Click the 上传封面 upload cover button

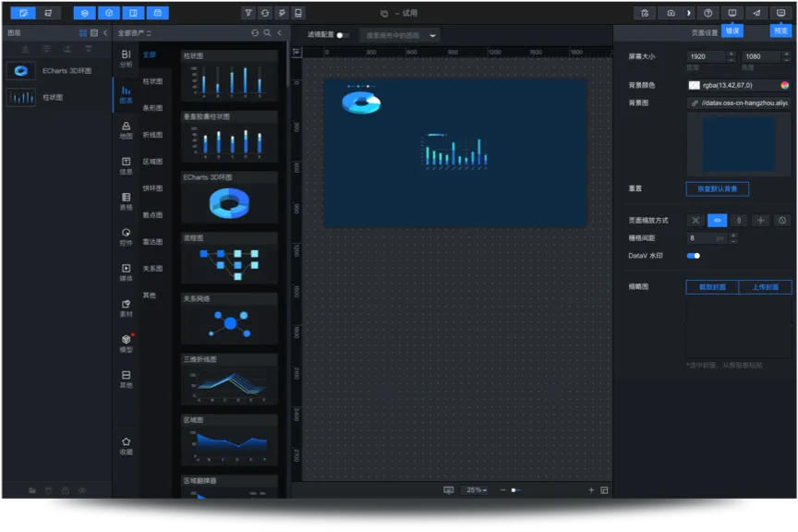pos(765,287)
